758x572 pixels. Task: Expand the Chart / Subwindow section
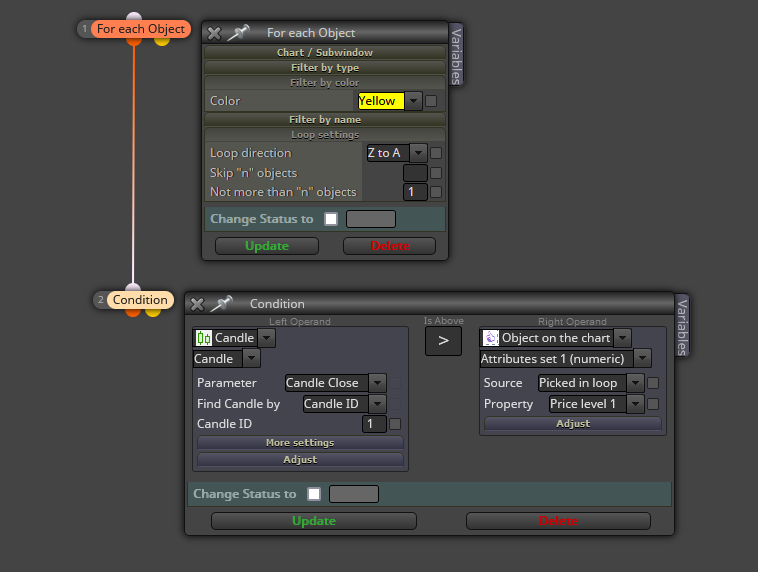325,52
